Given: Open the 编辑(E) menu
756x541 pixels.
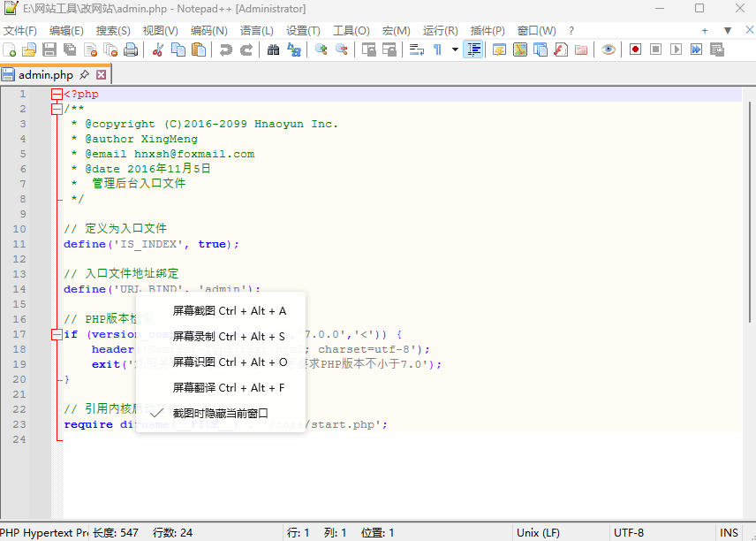Looking at the screenshot, I should pyautogui.click(x=66, y=31).
